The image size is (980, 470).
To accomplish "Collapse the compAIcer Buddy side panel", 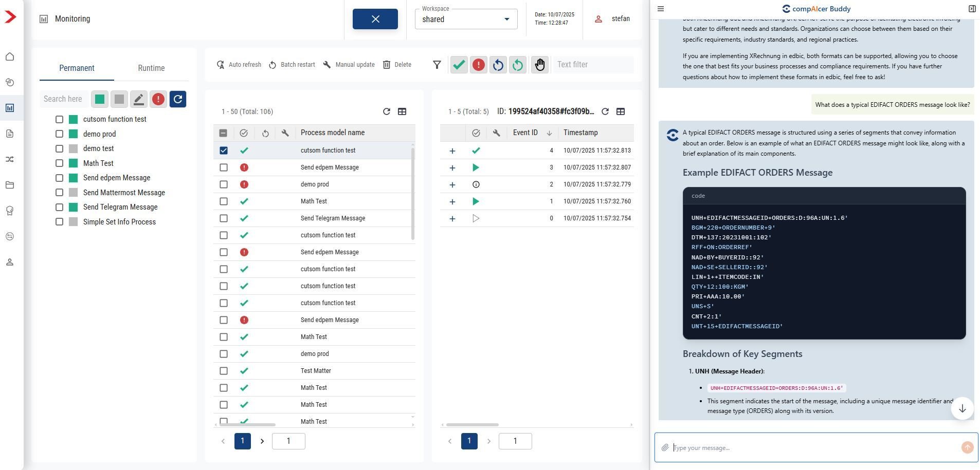I will (972, 9).
